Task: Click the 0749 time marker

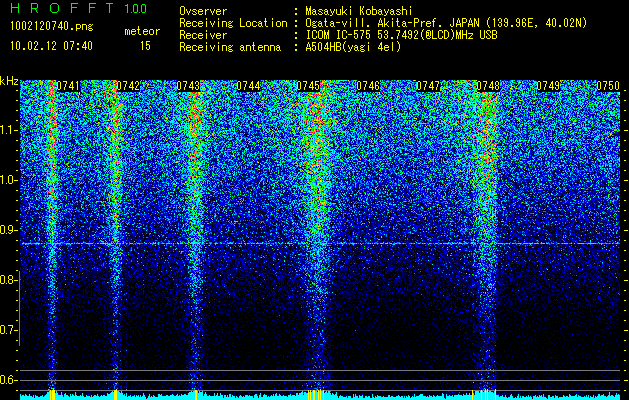Action: click(x=548, y=86)
